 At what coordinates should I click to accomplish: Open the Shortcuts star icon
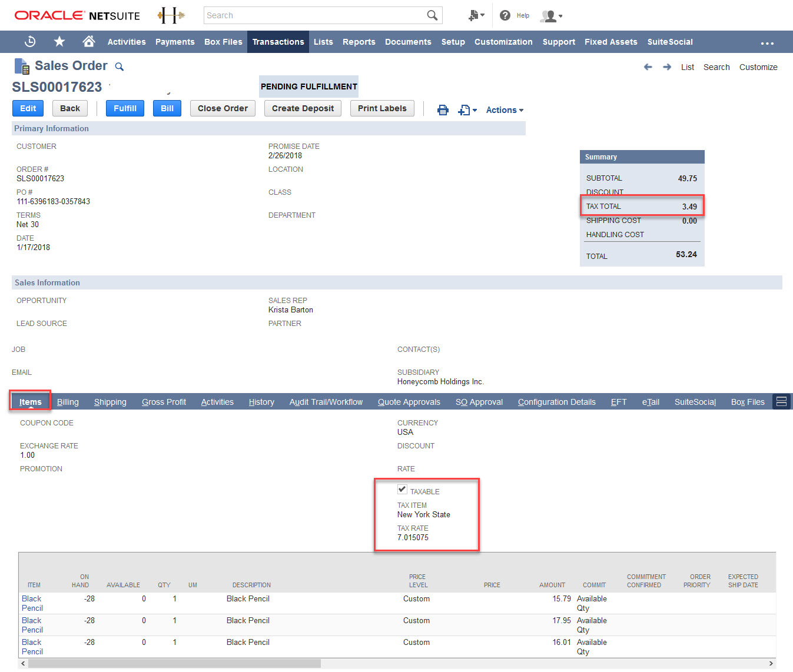pyautogui.click(x=59, y=41)
